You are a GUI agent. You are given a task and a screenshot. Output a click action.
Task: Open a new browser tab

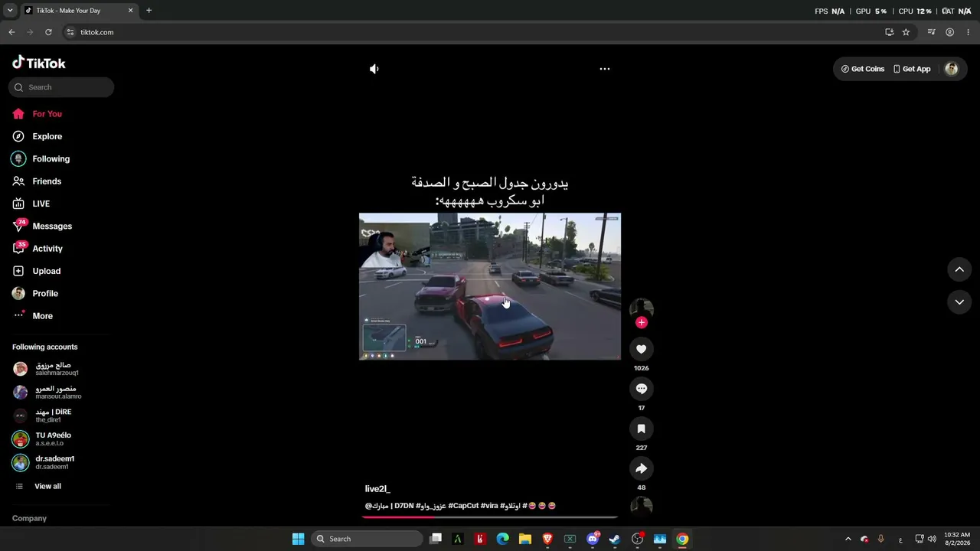coord(149,11)
